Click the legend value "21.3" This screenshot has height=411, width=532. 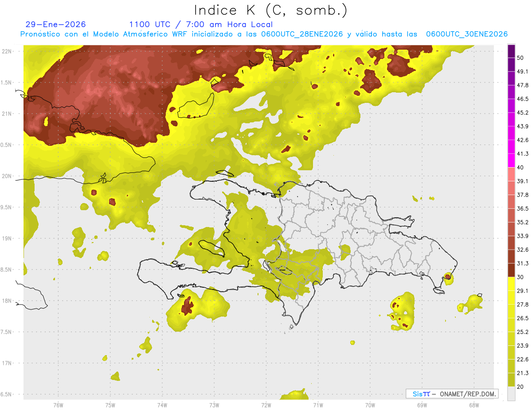pos(522,373)
